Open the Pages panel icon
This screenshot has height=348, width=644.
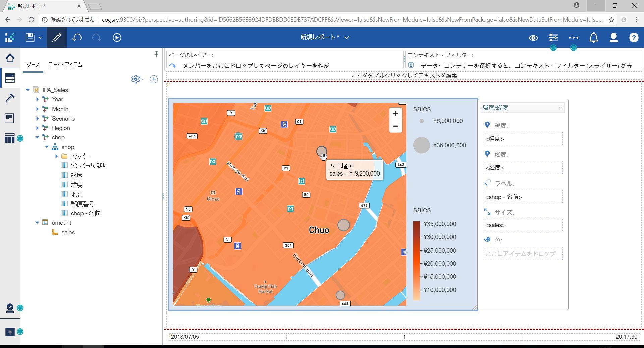click(x=10, y=118)
